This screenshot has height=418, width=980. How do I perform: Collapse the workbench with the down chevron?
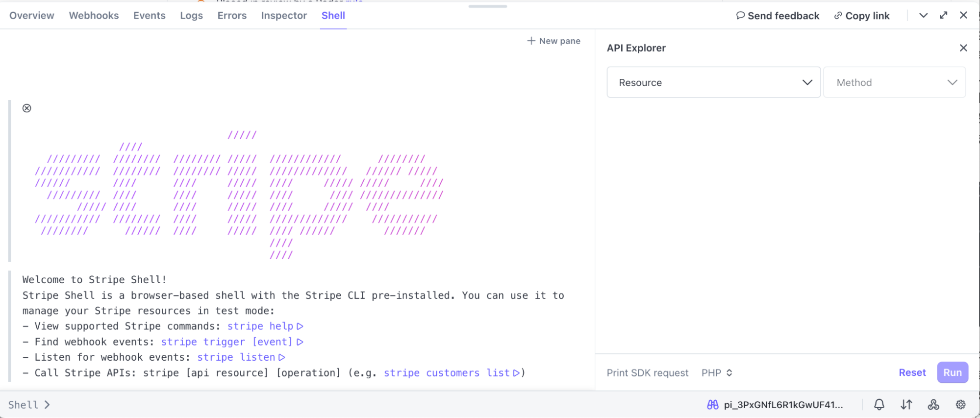(923, 15)
